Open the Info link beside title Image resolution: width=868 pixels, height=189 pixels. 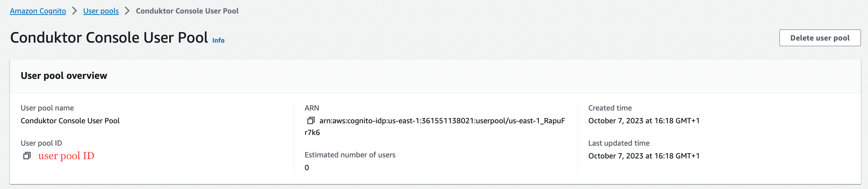point(218,40)
